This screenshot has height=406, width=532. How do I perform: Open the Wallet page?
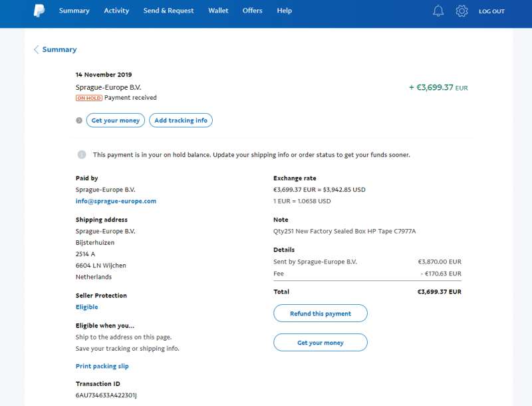tap(218, 11)
